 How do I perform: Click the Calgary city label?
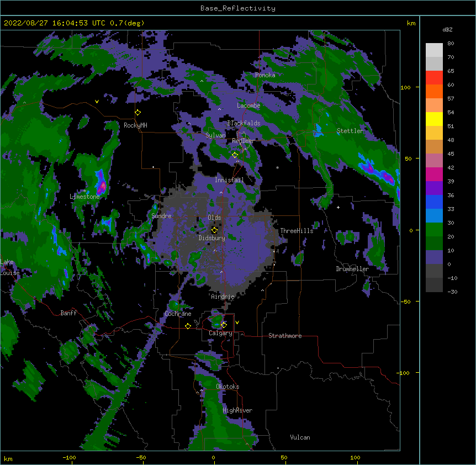[x=220, y=333]
